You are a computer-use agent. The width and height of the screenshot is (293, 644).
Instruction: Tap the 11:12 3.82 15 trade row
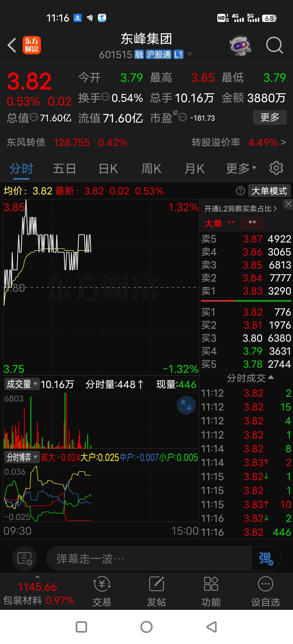(x=246, y=407)
